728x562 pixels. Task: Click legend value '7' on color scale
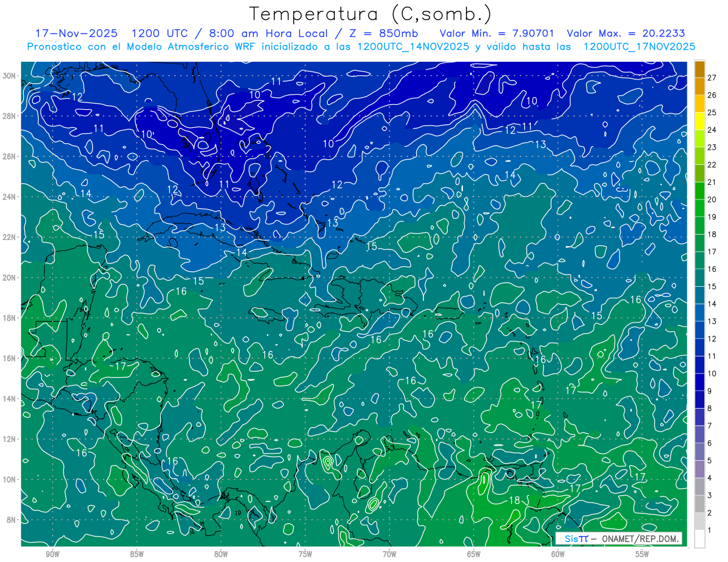710,426
